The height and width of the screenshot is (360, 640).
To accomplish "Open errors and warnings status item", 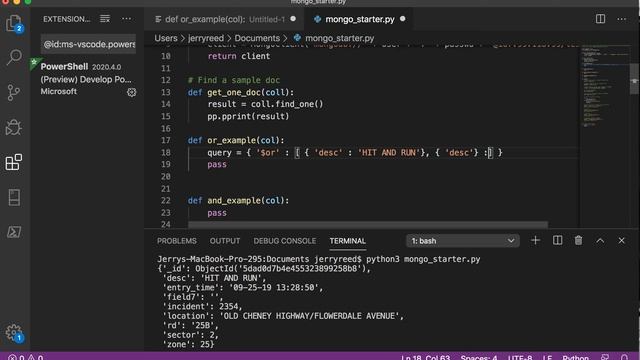I will click(25, 358).
